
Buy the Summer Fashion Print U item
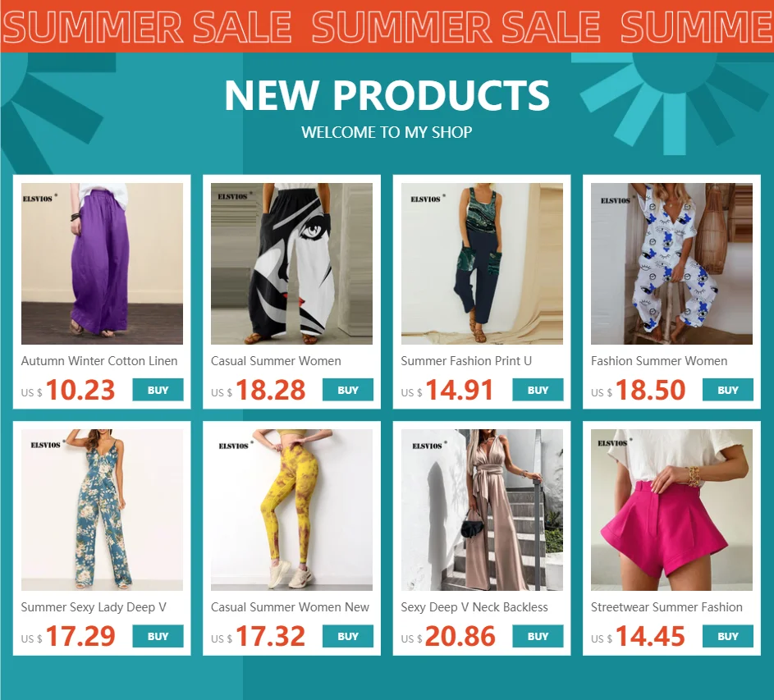coord(538,390)
